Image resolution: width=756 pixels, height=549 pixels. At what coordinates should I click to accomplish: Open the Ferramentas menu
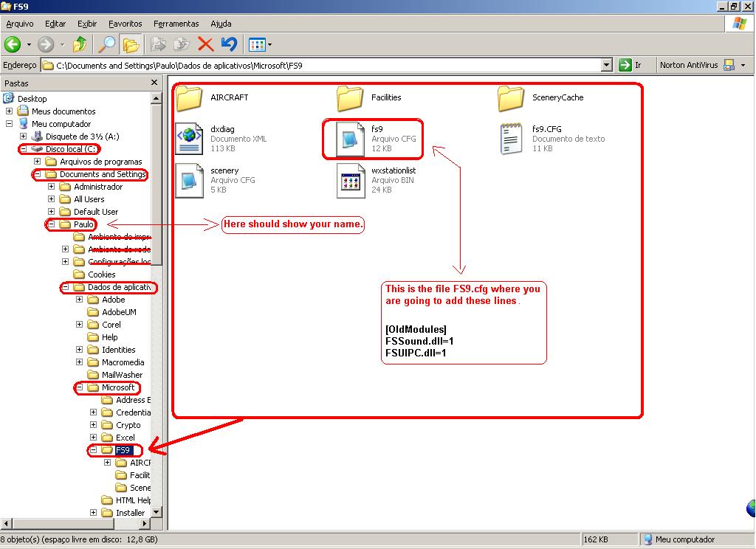coord(176,24)
